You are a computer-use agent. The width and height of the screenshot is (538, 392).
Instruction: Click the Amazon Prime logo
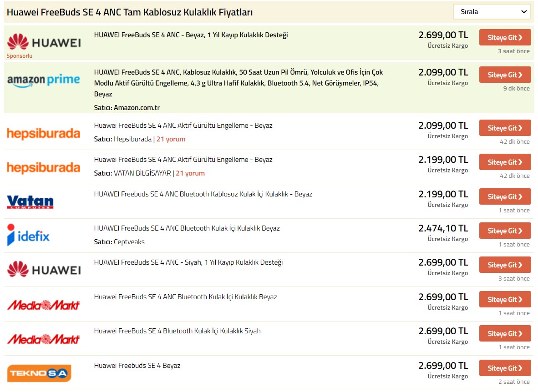click(44, 80)
